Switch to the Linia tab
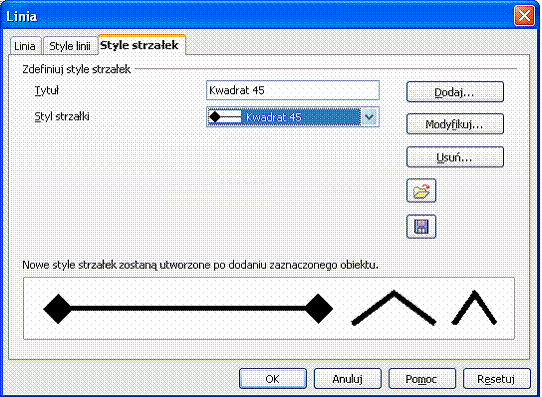The height and width of the screenshot is (397, 542). (x=25, y=46)
